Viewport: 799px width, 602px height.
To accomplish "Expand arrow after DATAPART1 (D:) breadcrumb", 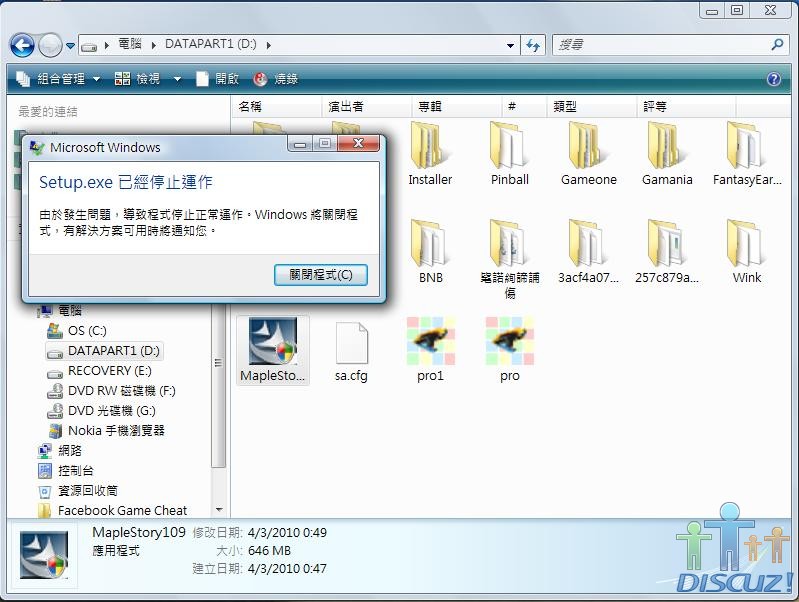I will 268,45.
